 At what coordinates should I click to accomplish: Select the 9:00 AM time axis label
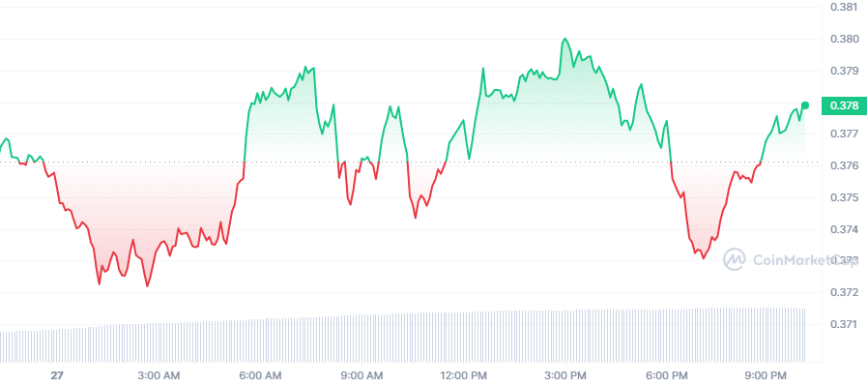(362, 375)
